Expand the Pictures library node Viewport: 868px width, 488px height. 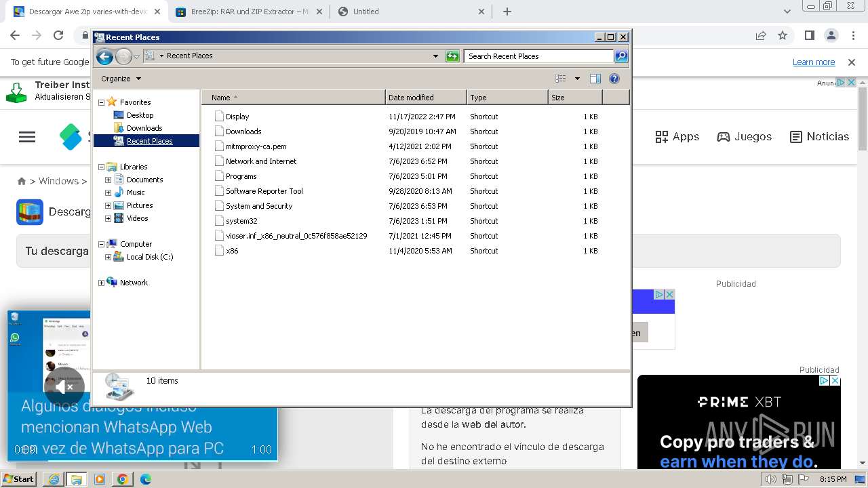coord(108,205)
